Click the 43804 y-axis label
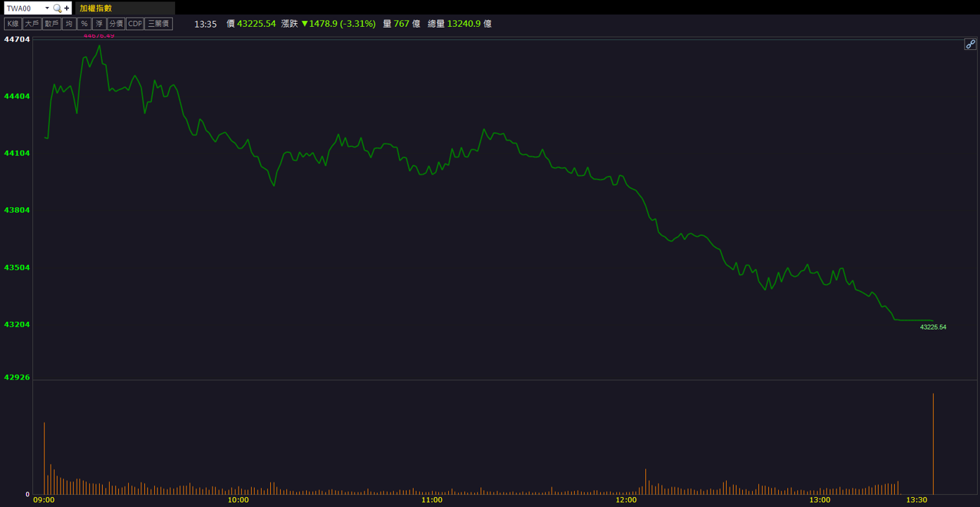 tap(17, 210)
